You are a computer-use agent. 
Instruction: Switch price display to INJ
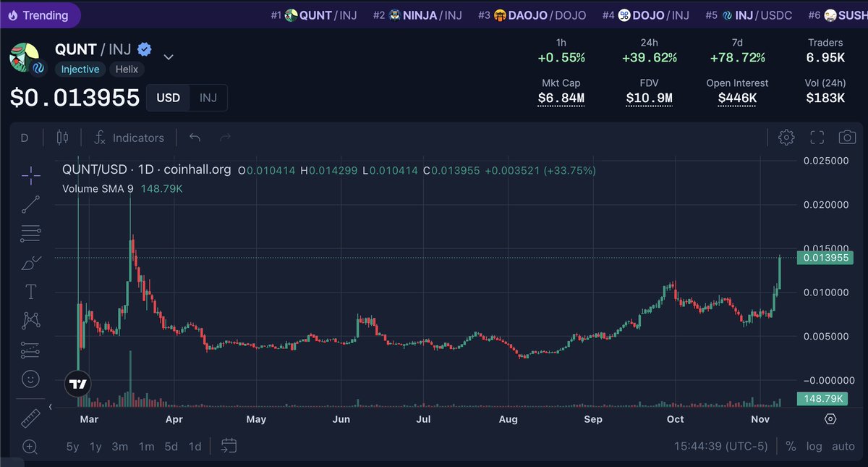[x=208, y=98]
